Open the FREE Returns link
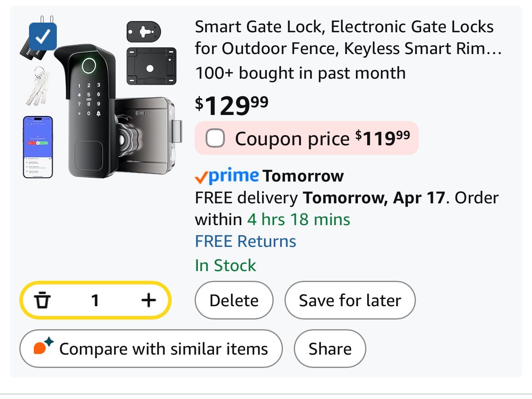 click(x=245, y=241)
